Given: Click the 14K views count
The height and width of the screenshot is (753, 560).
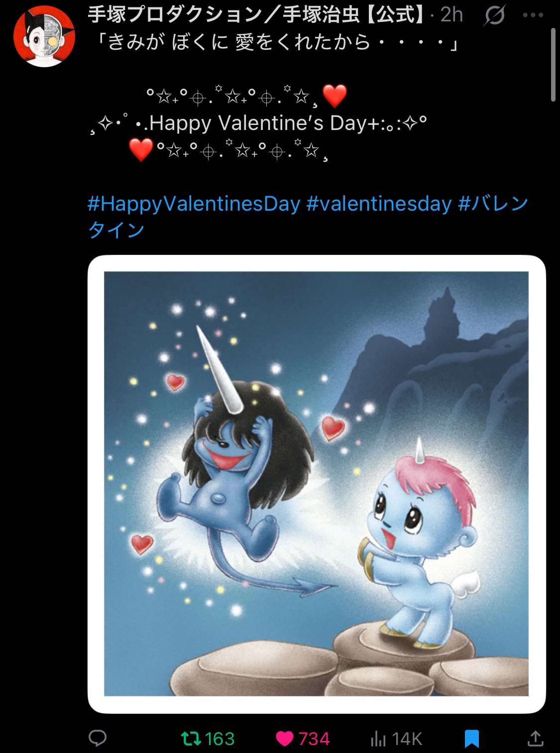Looking at the screenshot, I should coord(407,738).
